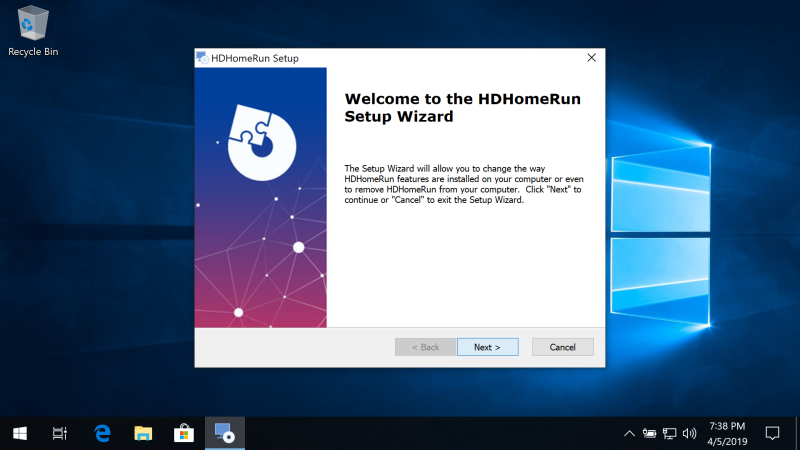Click the power/battery tray icon
The width and height of the screenshot is (800, 450).
649,434
